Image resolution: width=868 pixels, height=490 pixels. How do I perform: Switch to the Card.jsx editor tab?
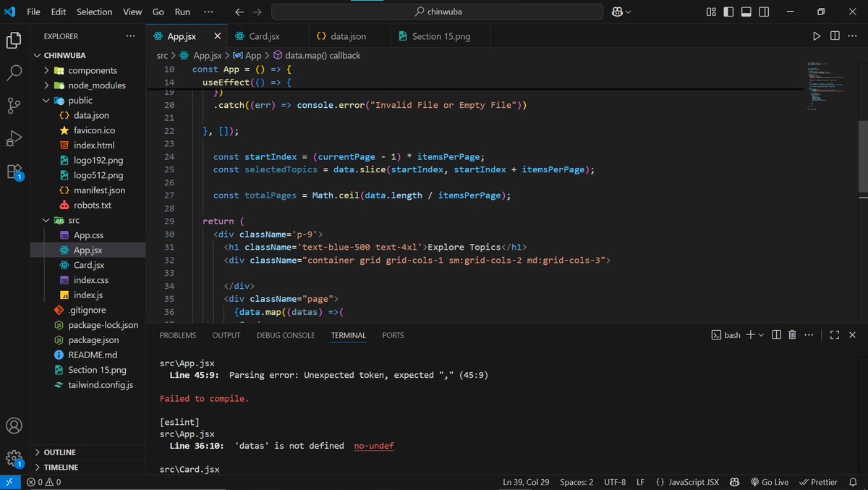[266, 36]
